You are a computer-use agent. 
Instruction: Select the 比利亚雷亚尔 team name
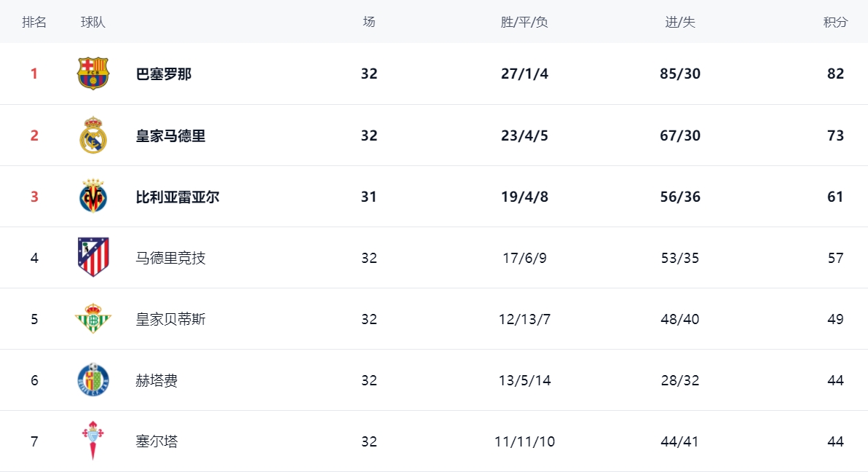[x=178, y=197]
